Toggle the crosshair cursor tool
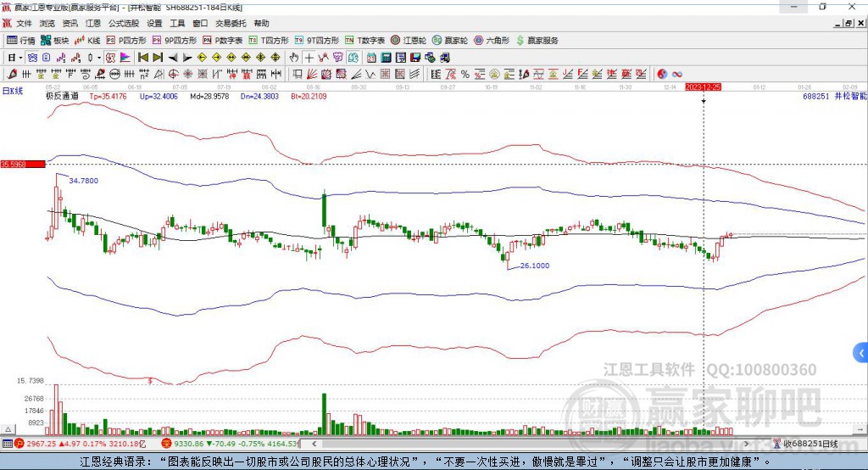868x470 pixels. pyautogui.click(x=309, y=58)
